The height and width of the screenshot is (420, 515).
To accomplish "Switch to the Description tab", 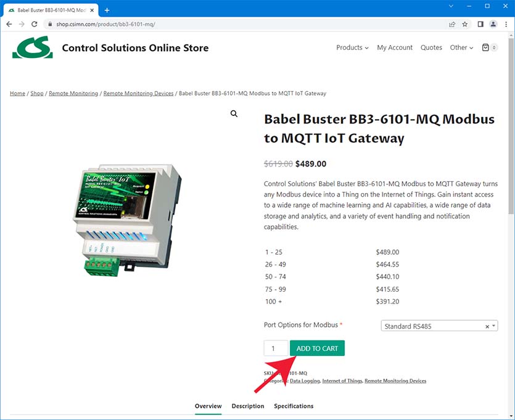I will (248, 406).
